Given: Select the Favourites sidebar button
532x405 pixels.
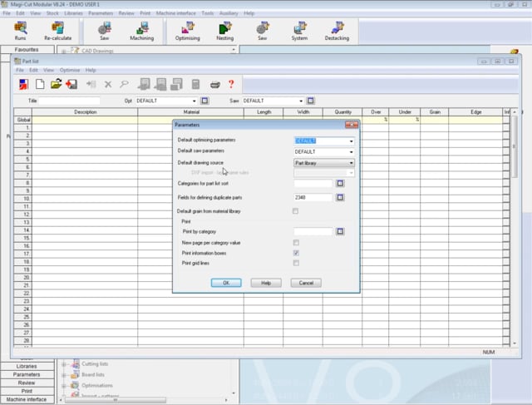Looking at the screenshot, I should (27, 50).
